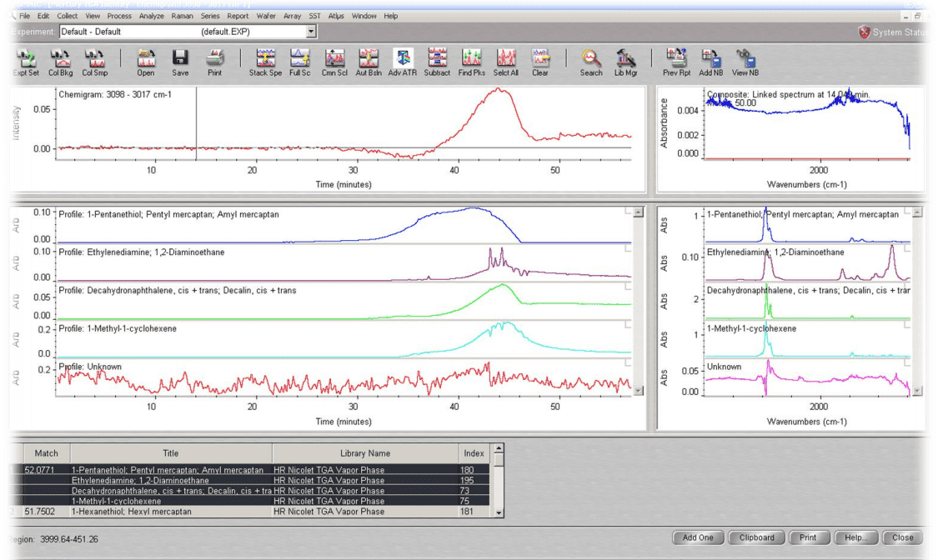Click the Help button at bottom right
Image resolution: width=938 pixels, height=560 pixels.
[x=855, y=537]
